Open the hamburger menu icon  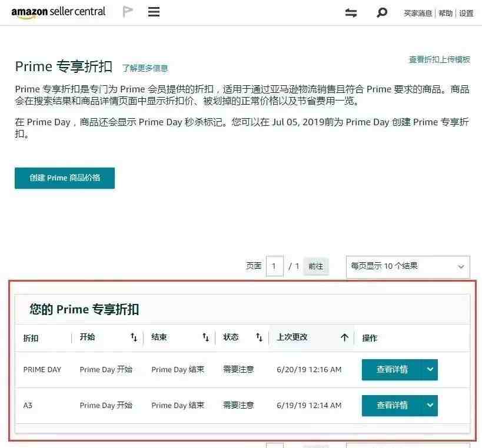154,12
